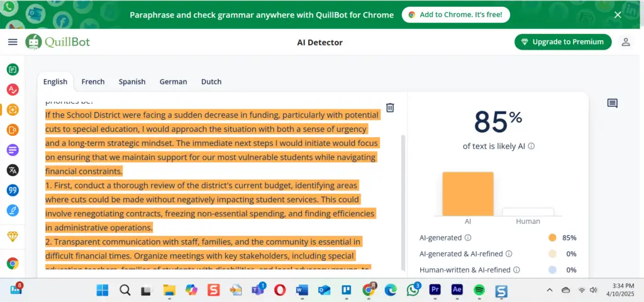
Task: Click the 'AI Detector' page title
Action: click(319, 42)
